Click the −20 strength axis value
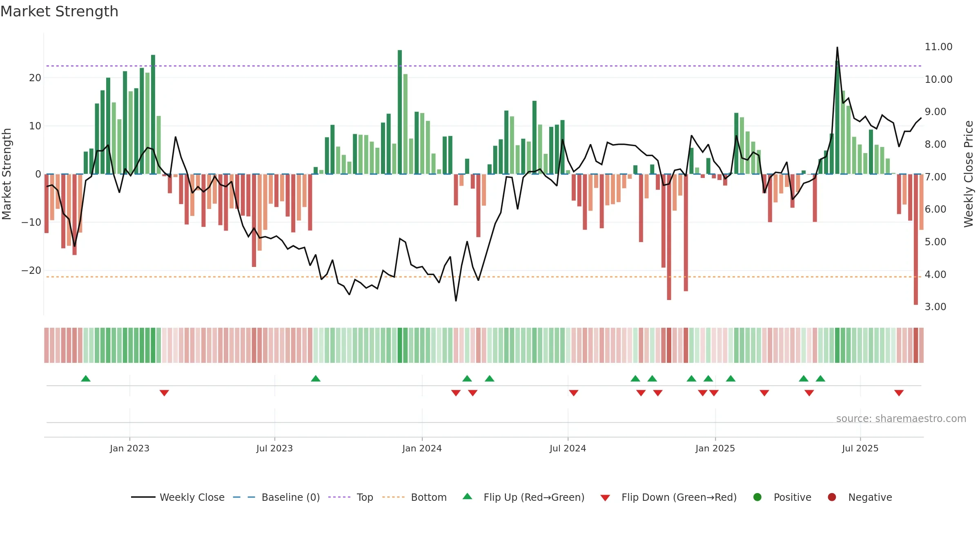Screen dimensions: 980x551 click(31, 270)
